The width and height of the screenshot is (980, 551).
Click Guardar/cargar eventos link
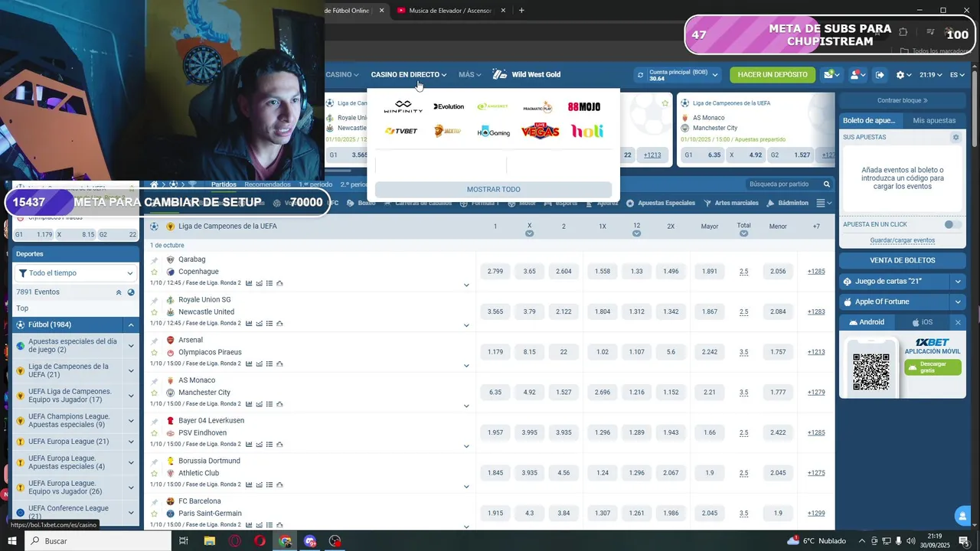click(902, 240)
